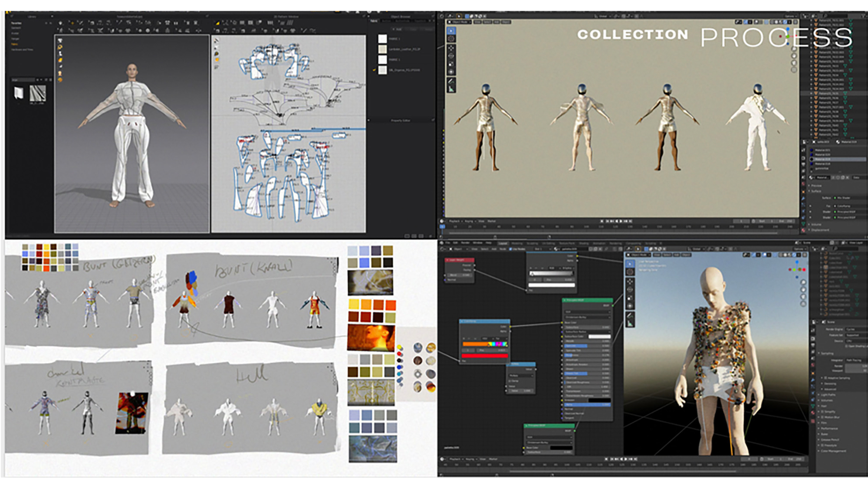Open the Feature Set dropdown
Viewport: 868px width, 488px height.
[856, 335]
